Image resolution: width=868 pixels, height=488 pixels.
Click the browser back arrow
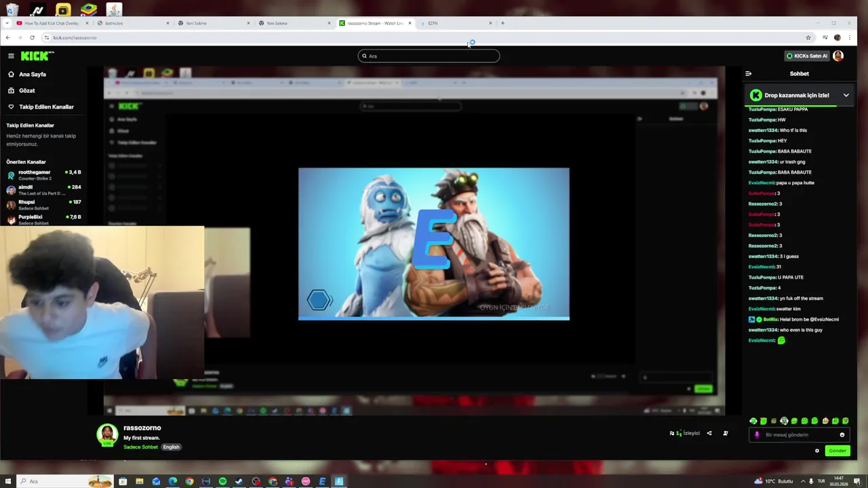click(x=7, y=37)
